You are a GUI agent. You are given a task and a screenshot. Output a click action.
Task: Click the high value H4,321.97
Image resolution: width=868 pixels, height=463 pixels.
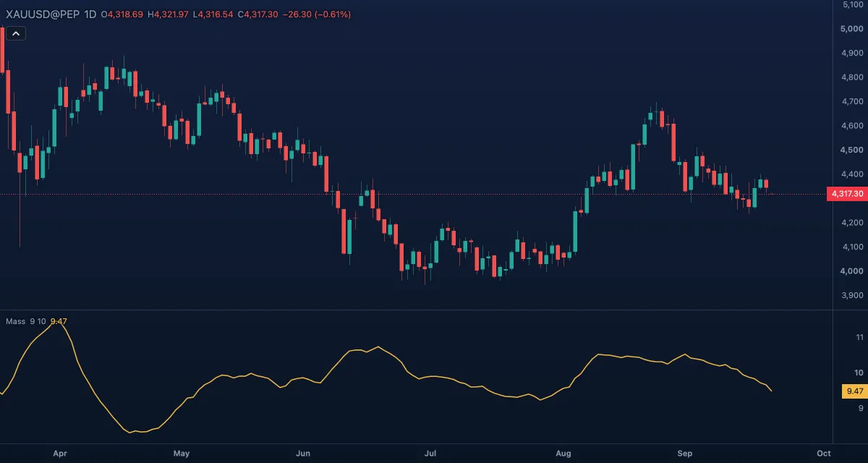pos(168,14)
